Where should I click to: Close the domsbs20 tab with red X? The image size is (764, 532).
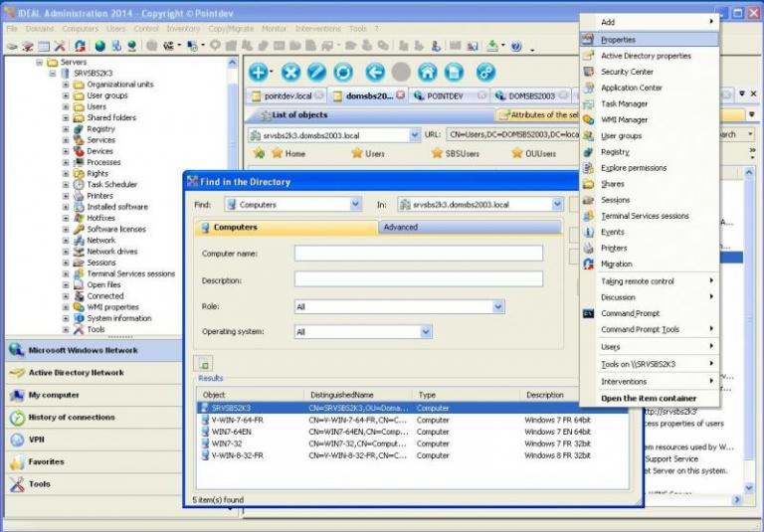[400, 95]
